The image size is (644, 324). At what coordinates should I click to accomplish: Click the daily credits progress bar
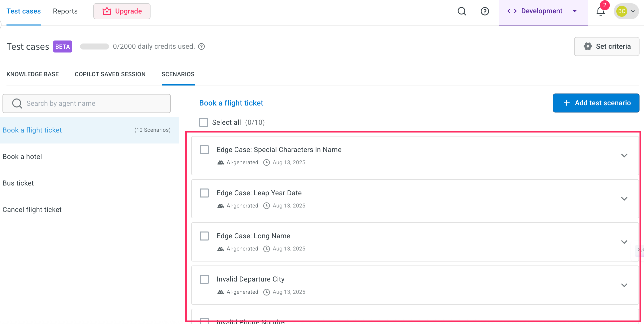coord(95,46)
